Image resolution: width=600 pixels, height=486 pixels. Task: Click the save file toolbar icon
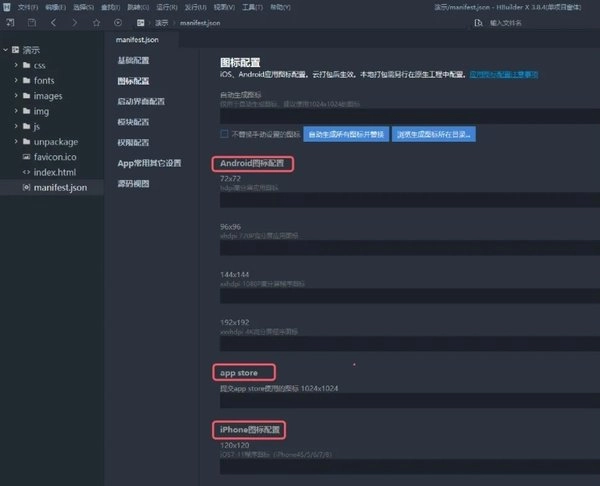[32, 21]
